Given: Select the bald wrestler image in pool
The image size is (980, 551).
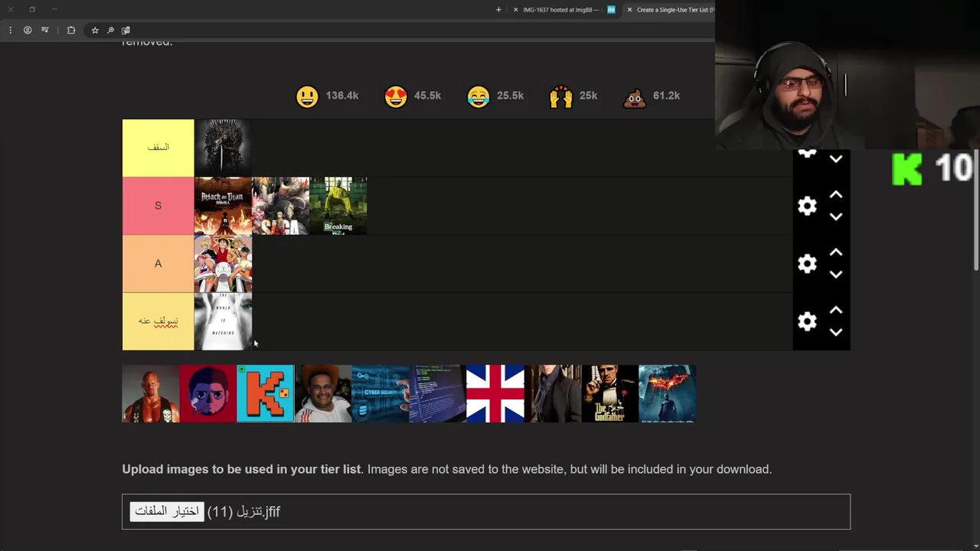Looking at the screenshot, I should point(151,393).
